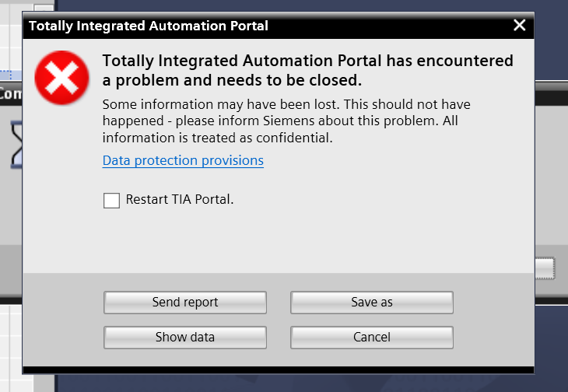
Task: Click the hourglass icon behind the dialog
Action: pyautogui.click(x=16, y=145)
